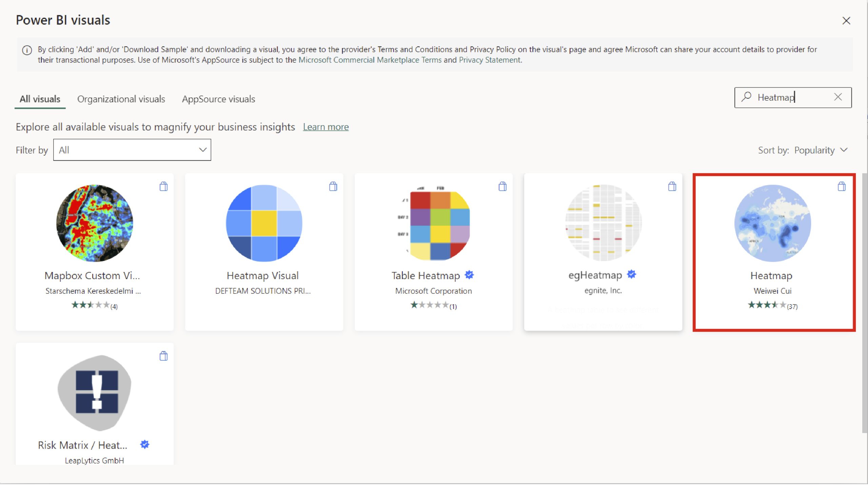Switch to the AppSource visuals tab

[x=219, y=98]
